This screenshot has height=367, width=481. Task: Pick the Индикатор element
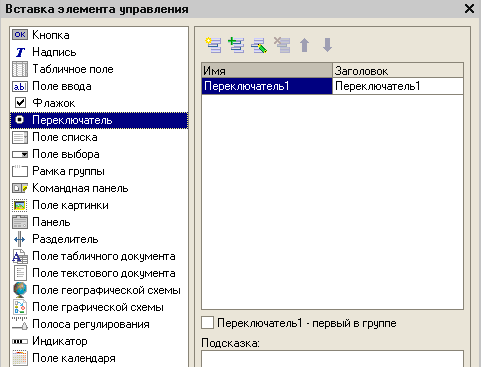[99, 341]
